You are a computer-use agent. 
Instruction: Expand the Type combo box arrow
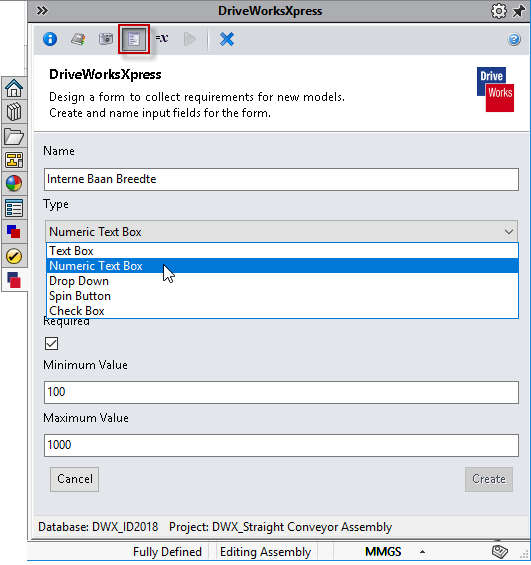pyautogui.click(x=509, y=232)
